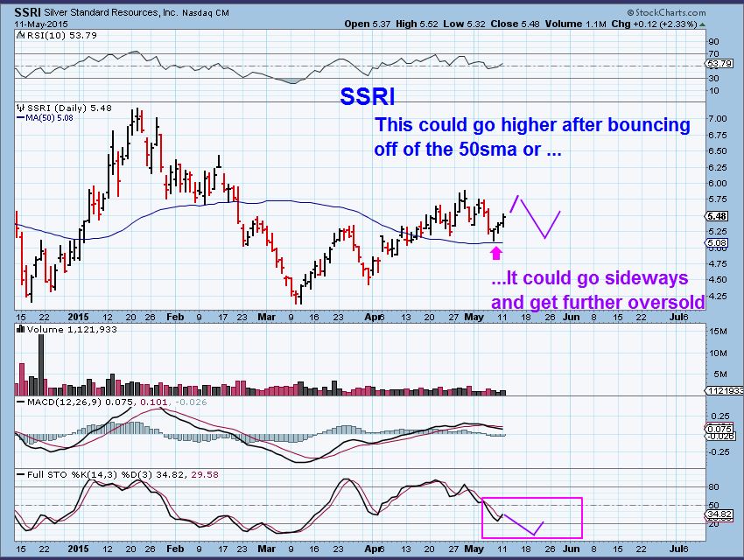Image resolution: width=744 pixels, height=560 pixels.
Task: Click the High 5.52 value
Action: [417, 24]
